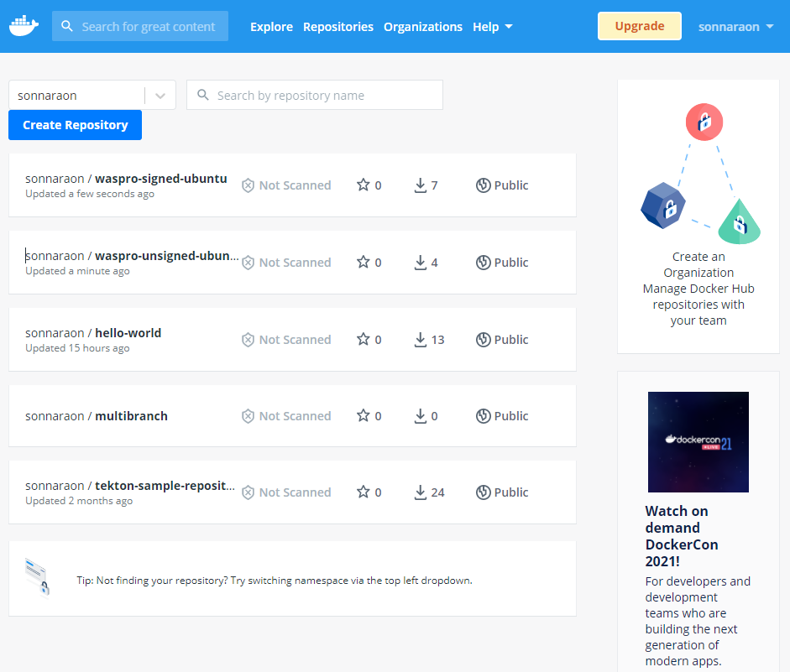The image size is (790, 672).
Task: Click into Search by repository name field
Action: coord(314,95)
